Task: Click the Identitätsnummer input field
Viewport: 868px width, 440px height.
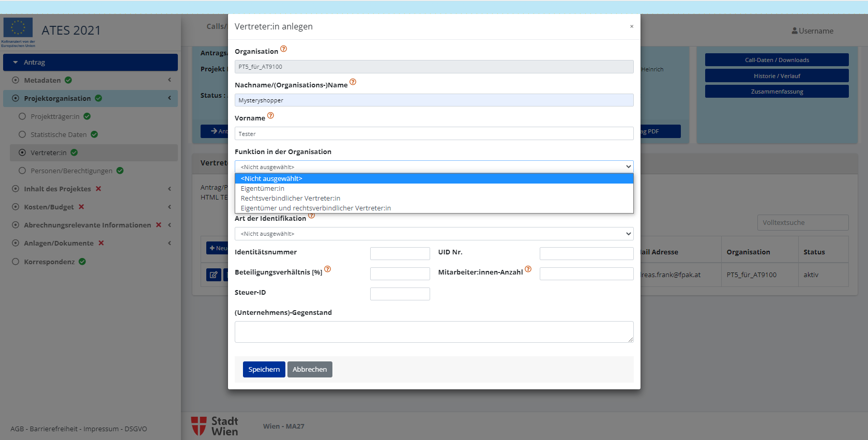Action: (x=400, y=253)
